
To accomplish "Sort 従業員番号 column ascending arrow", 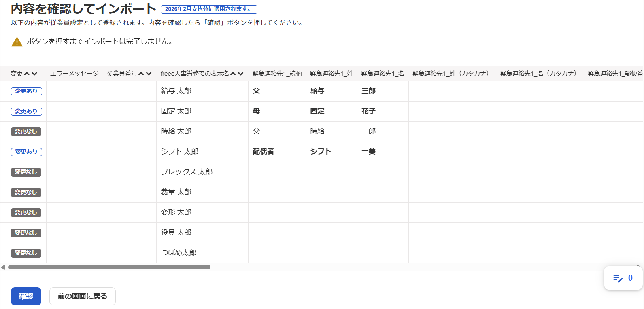I will pos(141,74).
